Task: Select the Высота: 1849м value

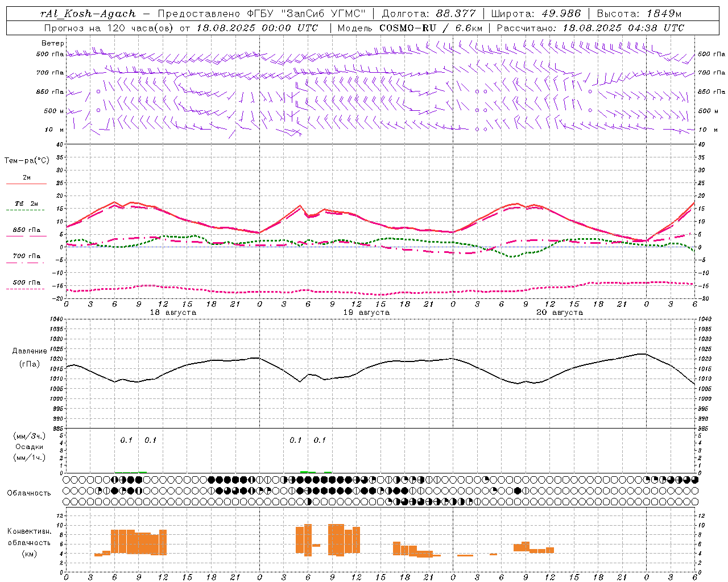Action: [639, 14]
